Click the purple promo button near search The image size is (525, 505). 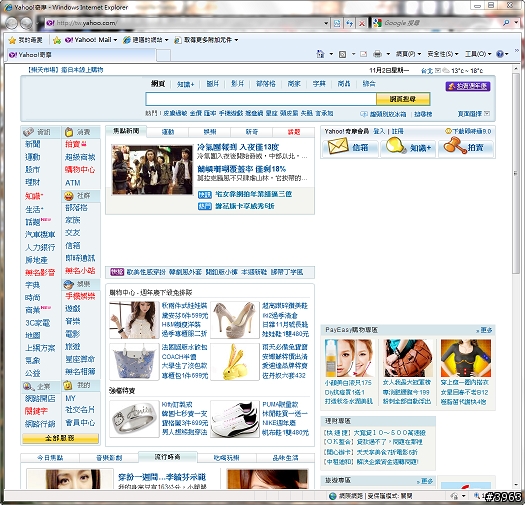coord(468,86)
